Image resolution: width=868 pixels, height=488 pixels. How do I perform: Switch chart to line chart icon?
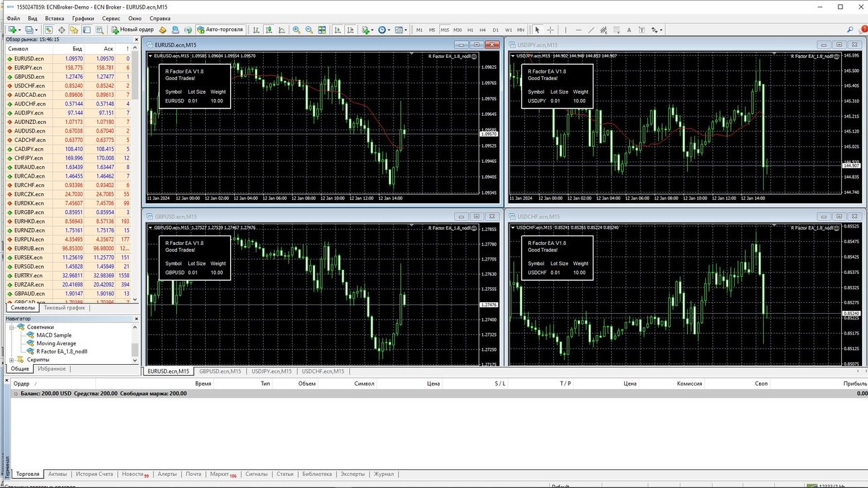click(x=281, y=30)
